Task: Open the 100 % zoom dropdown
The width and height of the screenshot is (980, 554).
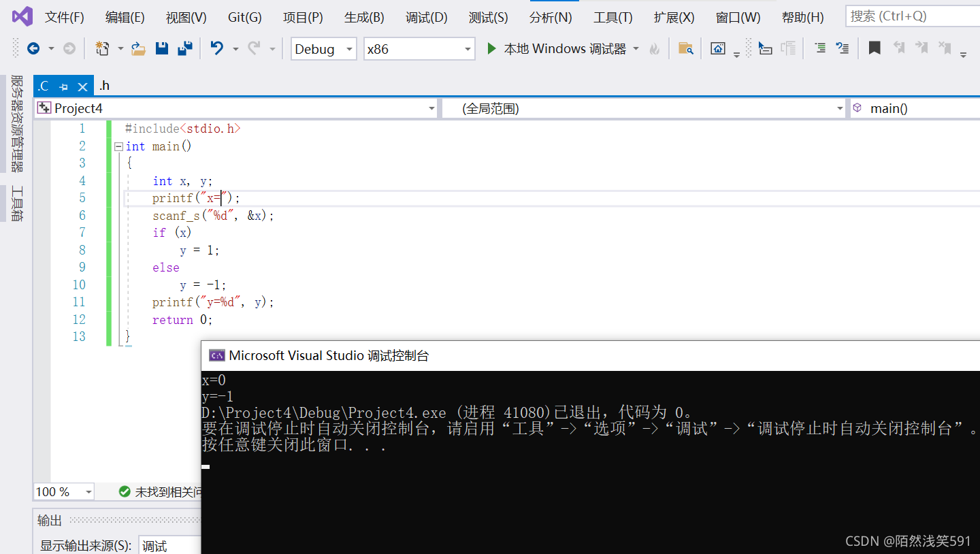Action: [64, 491]
